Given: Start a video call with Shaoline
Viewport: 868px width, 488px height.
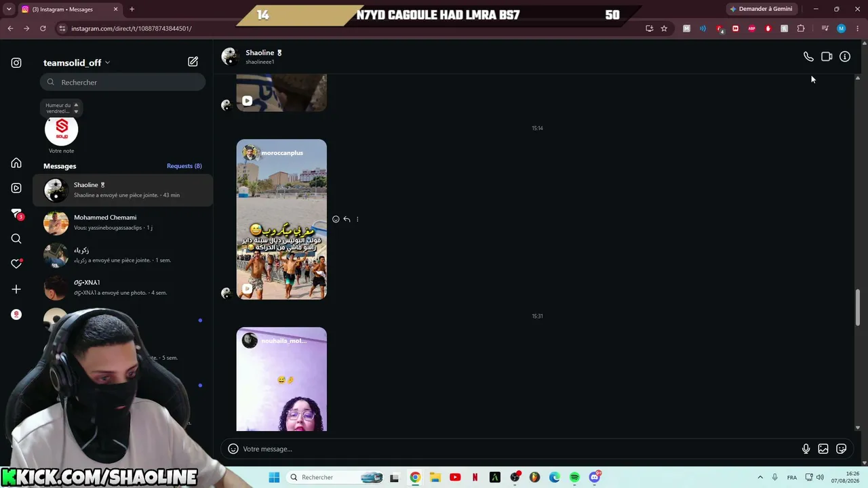Looking at the screenshot, I should pos(827,57).
